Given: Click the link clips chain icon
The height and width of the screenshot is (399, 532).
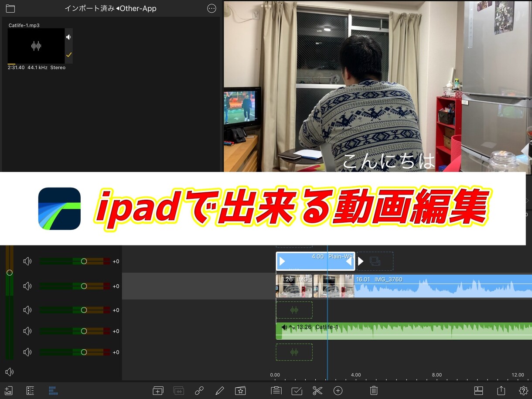Looking at the screenshot, I should pyautogui.click(x=199, y=391).
